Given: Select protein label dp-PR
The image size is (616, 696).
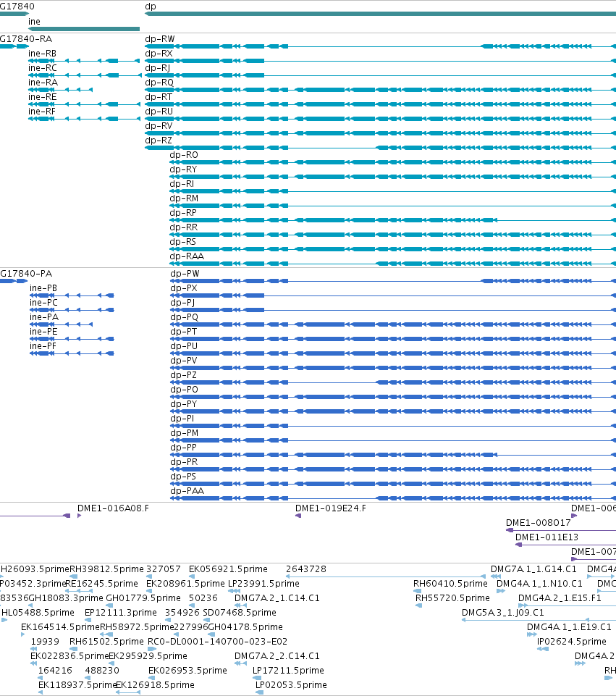Looking at the screenshot, I should coord(184,462).
